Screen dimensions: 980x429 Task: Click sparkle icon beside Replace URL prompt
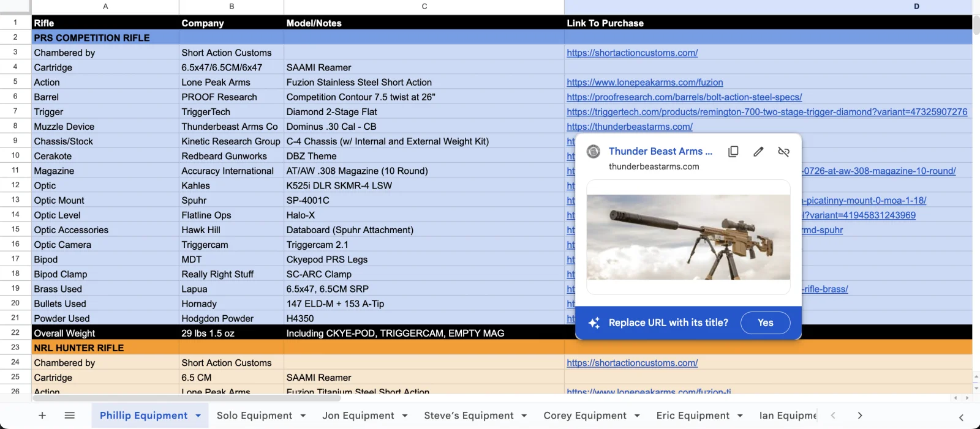pyautogui.click(x=594, y=323)
